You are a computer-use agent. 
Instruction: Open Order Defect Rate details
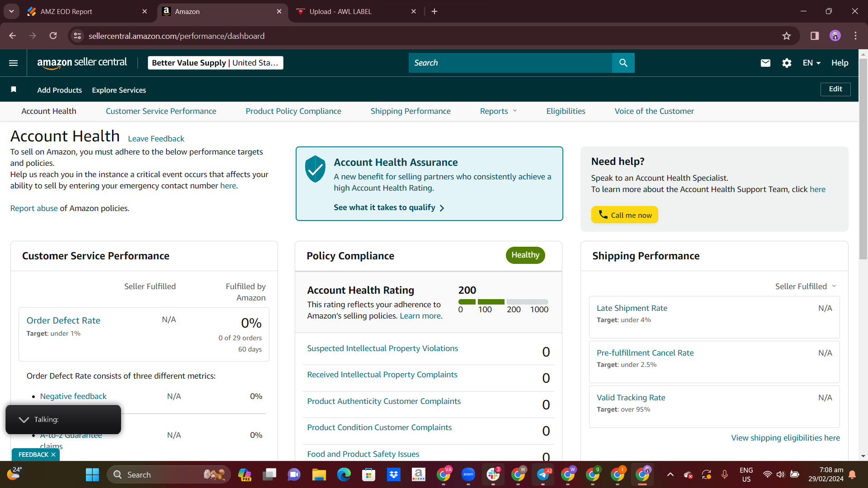tap(63, 320)
